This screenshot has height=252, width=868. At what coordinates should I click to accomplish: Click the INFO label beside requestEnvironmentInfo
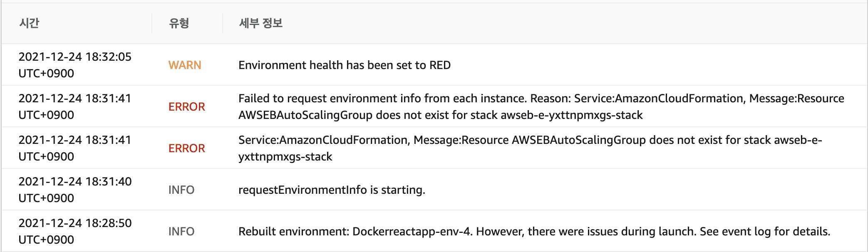coord(181,190)
